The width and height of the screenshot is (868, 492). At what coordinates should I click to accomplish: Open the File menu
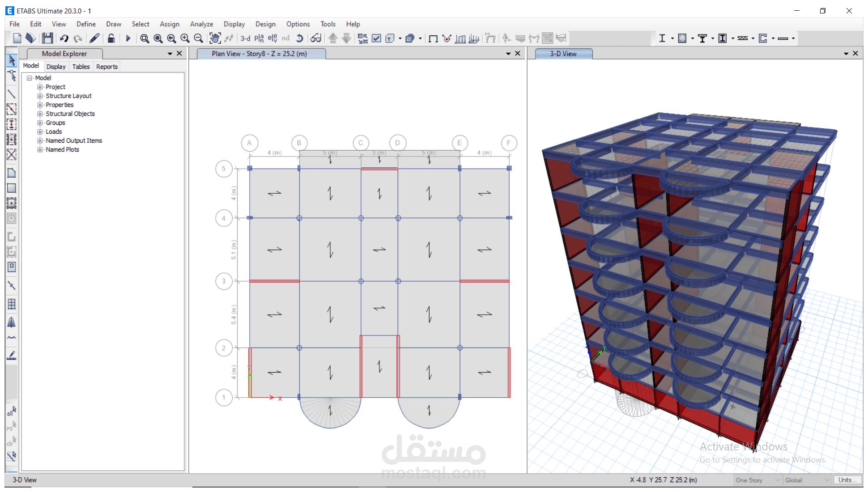point(14,24)
